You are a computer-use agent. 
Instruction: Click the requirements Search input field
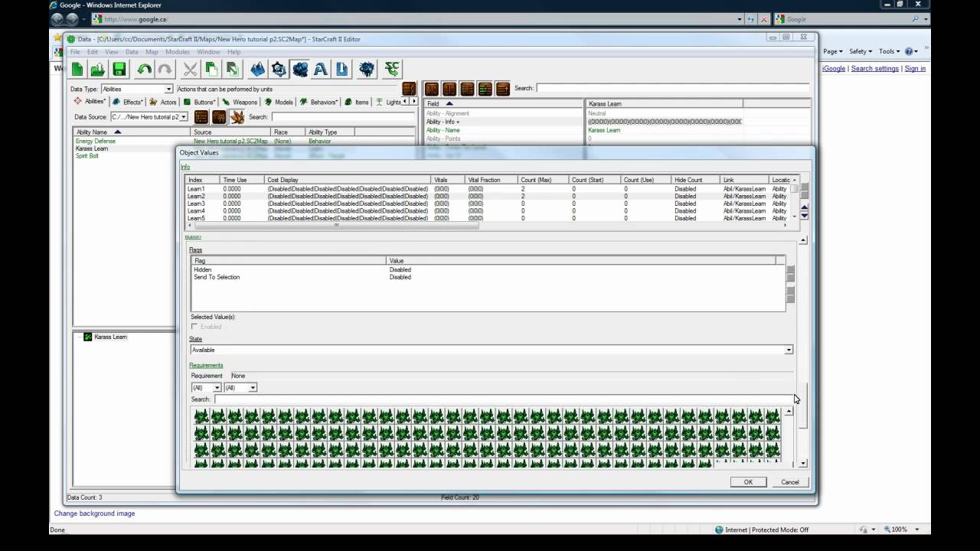[504, 399]
